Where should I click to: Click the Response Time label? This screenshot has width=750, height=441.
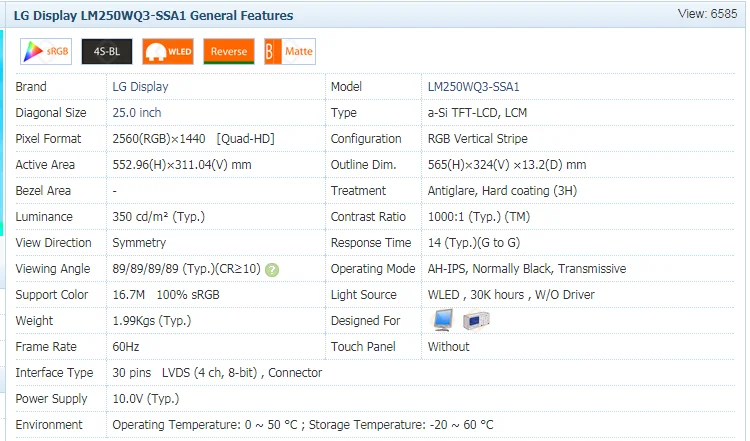pos(371,243)
